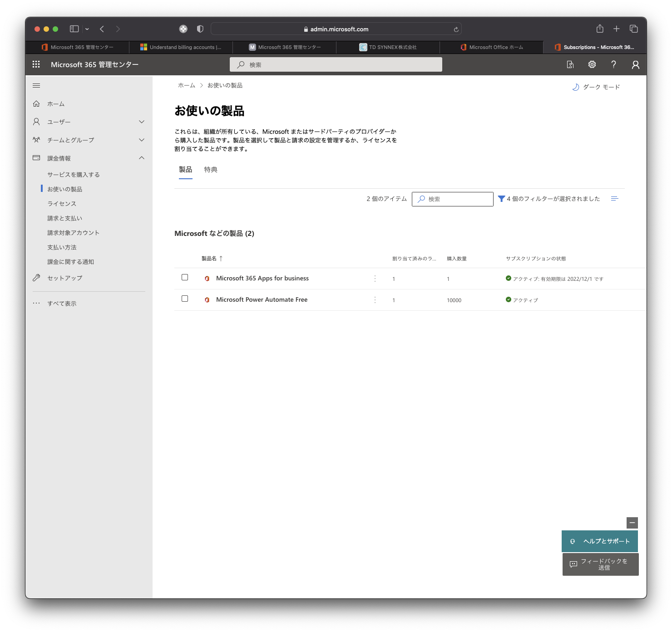The image size is (672, 632).
Task: Switch to Understand billing accounts browser tab
Action: pyautogui.click(x=181, y=47)
